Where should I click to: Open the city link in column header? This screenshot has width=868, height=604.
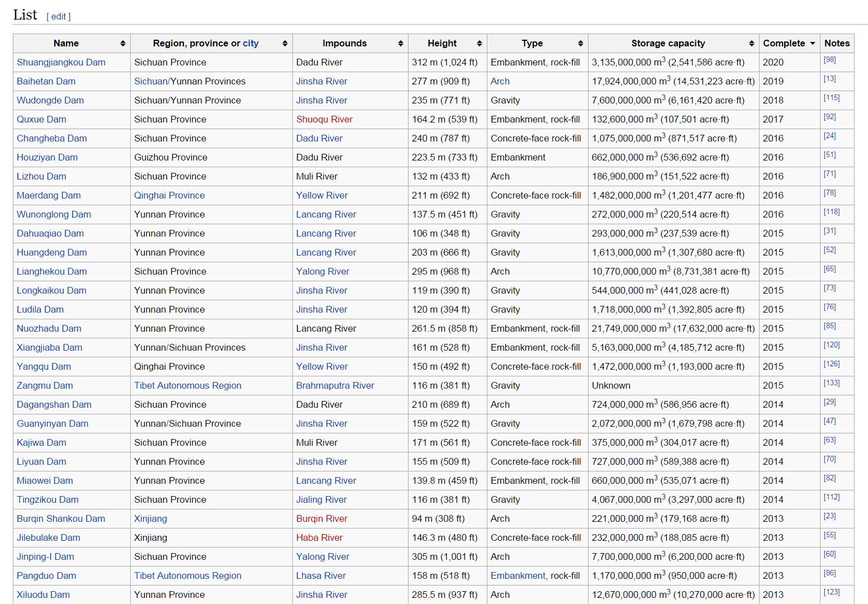tap(250, 44)
